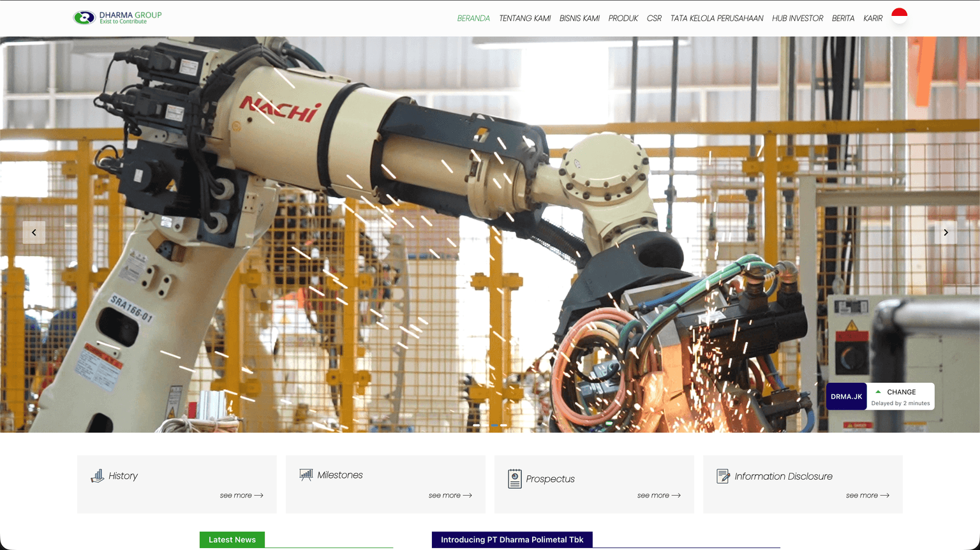The image size is (980, 550).
Task: Open the Prospectus card title
Action: (x=551, y=479)
